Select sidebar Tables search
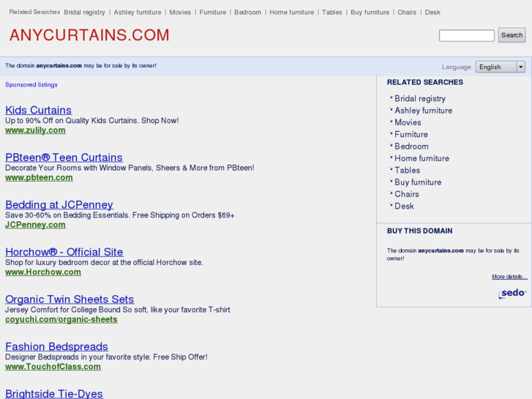 [x=407, y=170]
